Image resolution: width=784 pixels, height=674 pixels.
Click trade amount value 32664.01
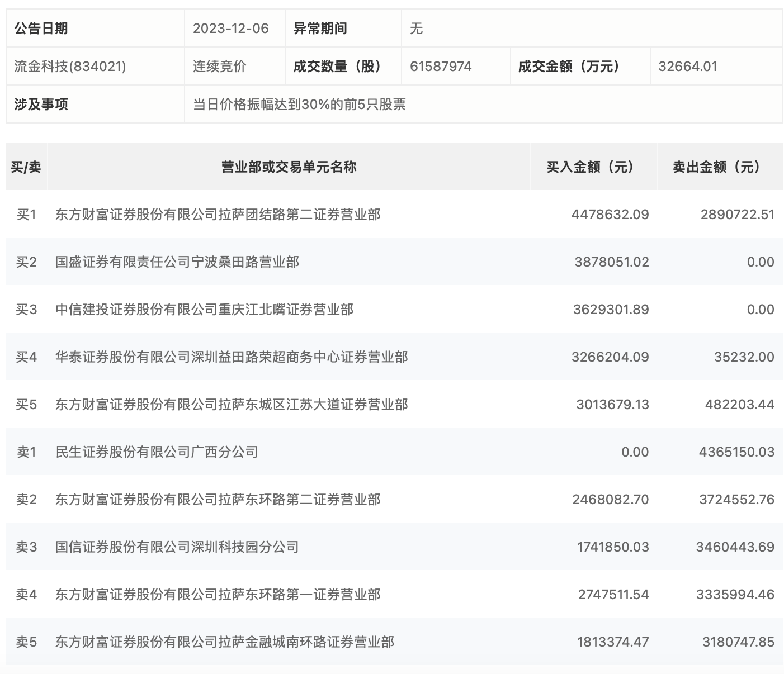coord(688,67)
